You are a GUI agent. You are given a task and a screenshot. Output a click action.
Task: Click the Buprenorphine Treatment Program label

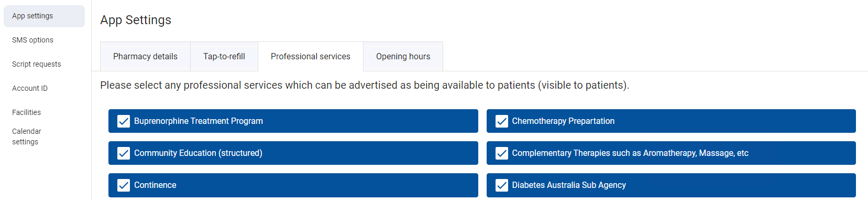pyautogui.click(x=199, y=121)
